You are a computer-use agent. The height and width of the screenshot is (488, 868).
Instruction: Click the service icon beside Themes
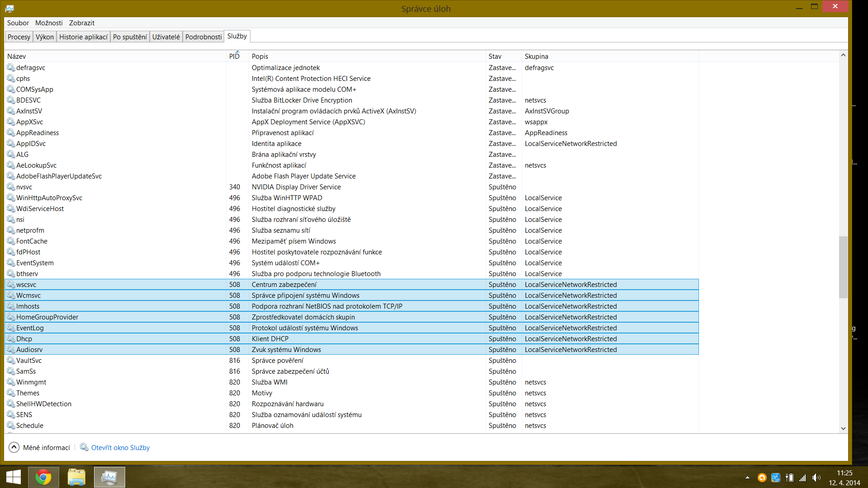11,393
